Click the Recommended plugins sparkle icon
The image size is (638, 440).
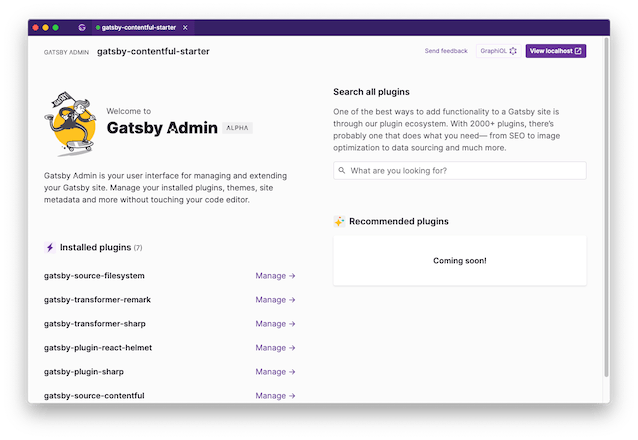point(339,221)
